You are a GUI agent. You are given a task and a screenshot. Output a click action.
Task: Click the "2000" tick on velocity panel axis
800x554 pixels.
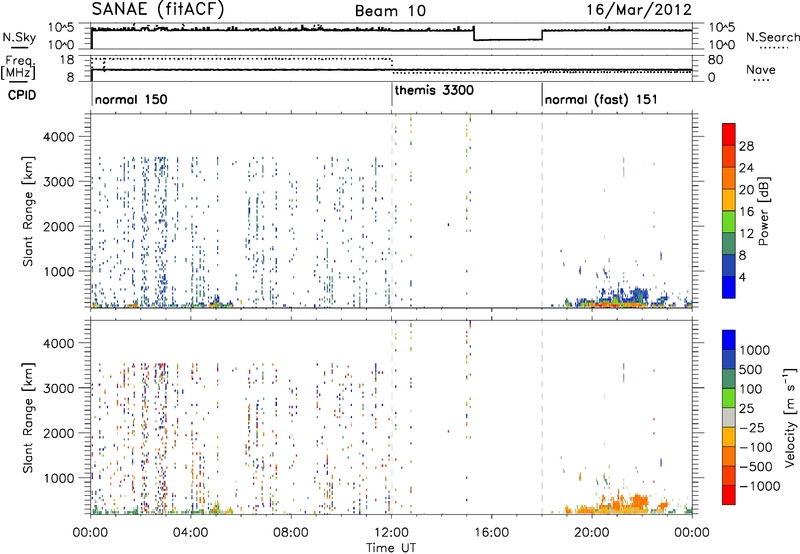[59, 433]
